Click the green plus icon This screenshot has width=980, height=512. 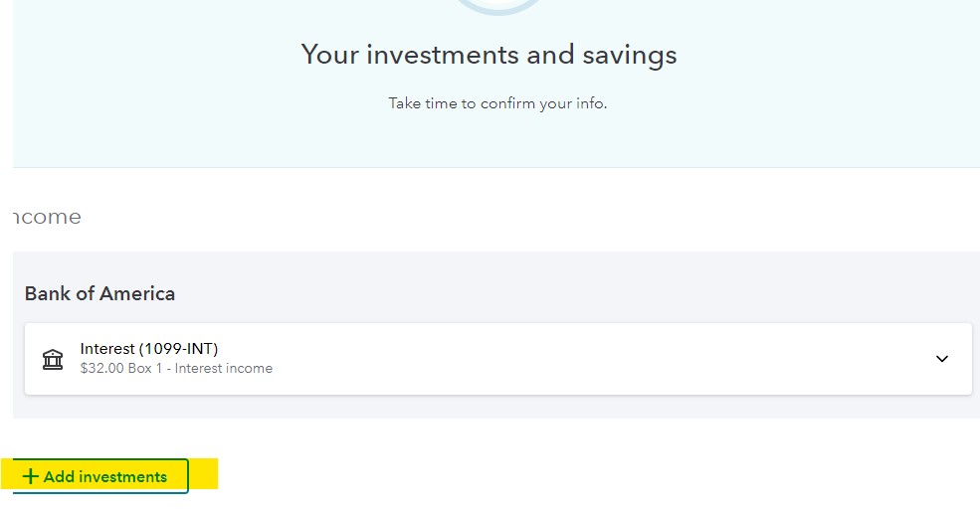(x=31, y=476)
